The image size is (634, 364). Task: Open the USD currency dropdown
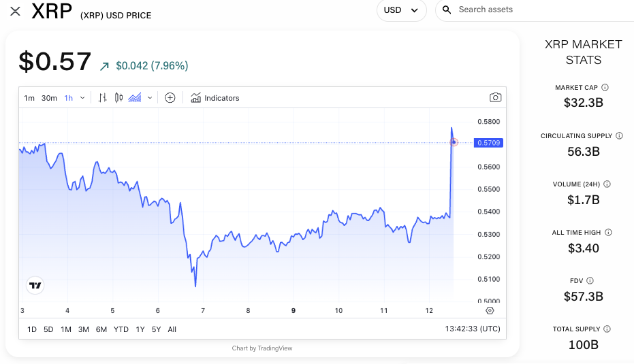pyautogui.click(x=401, y=10)
